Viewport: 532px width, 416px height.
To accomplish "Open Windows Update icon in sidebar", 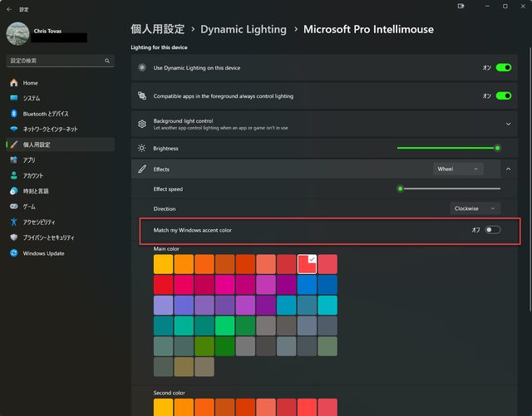I will [x=13, y=253].
